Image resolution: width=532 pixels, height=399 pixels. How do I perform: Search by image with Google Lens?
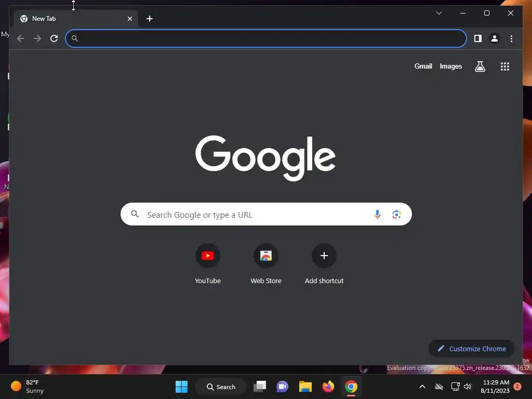[x=396, y=214]
